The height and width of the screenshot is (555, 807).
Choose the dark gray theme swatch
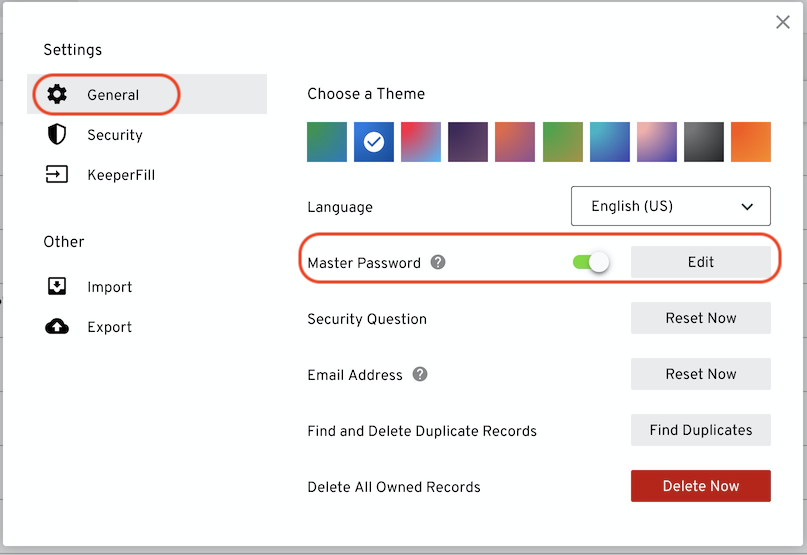coord(704,142)
